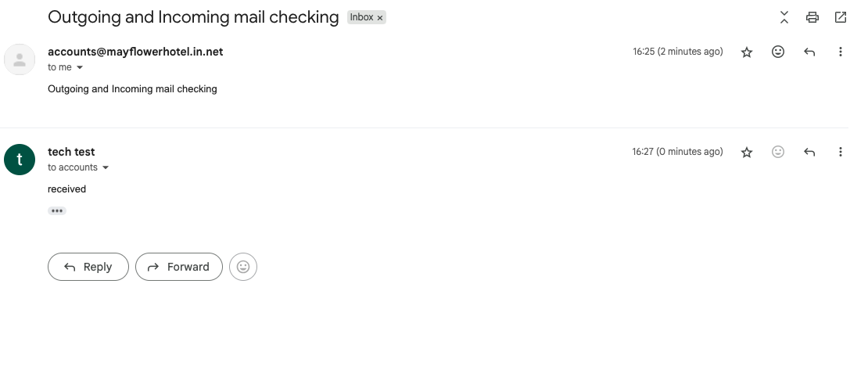Show trimmed content with the ellipsis button
The width and height of the screenshot is (868, 388).
point(57,211)
